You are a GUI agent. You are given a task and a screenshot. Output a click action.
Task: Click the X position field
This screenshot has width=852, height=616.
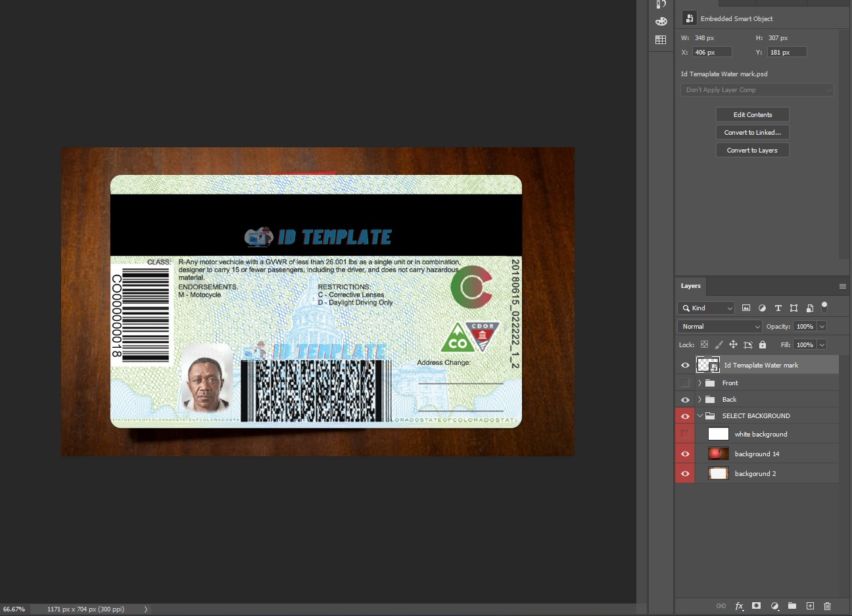pyautogui.click(x=712, y=52)
